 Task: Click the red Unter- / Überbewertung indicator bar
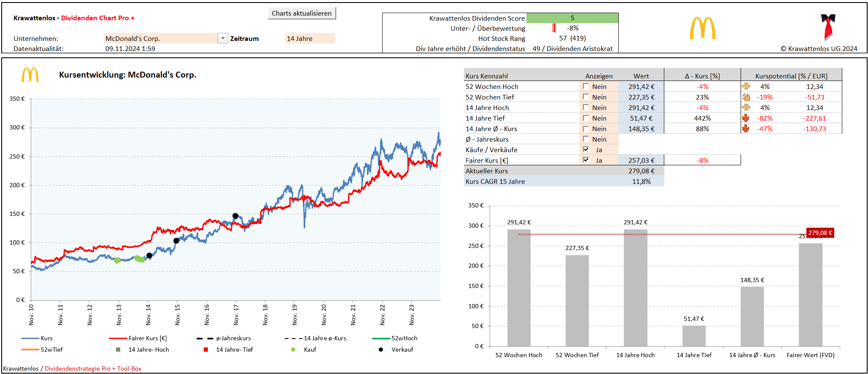pyautogui.click(x=554, y=28)
